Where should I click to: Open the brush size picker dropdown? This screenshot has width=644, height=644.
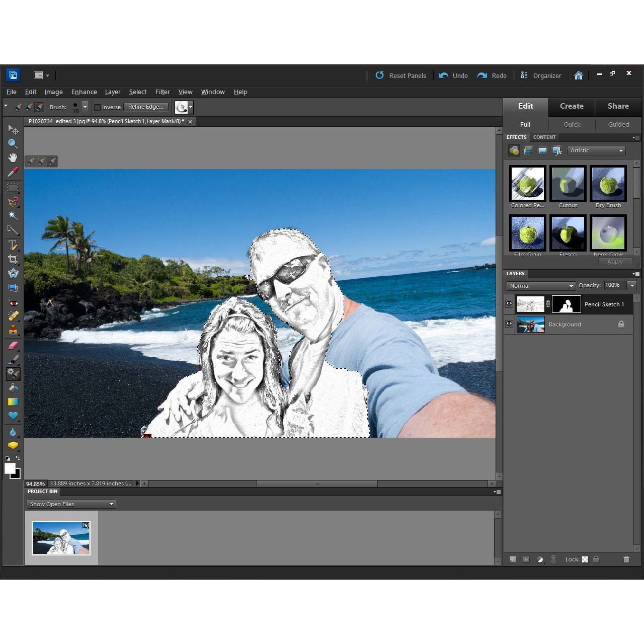coord(85,107)
